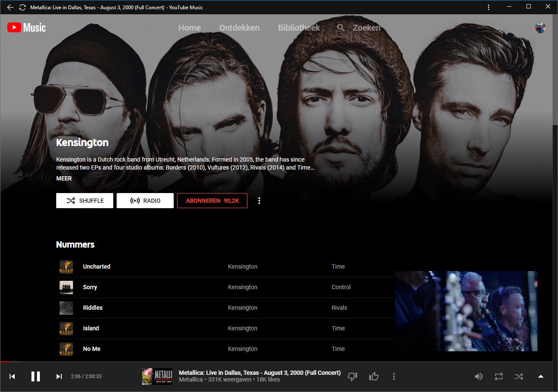Play the No Me track thumbnail
Image resolution: width=558 pixels, height=392 pixels.
click(66, 349)
